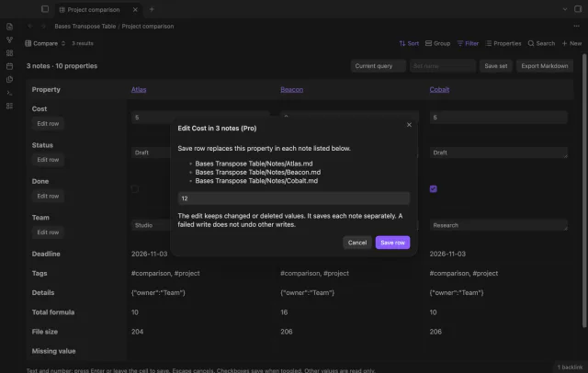Click Beacon's Details owner value
This screenshot has width=588, height=373.
[x=308, y=293]
